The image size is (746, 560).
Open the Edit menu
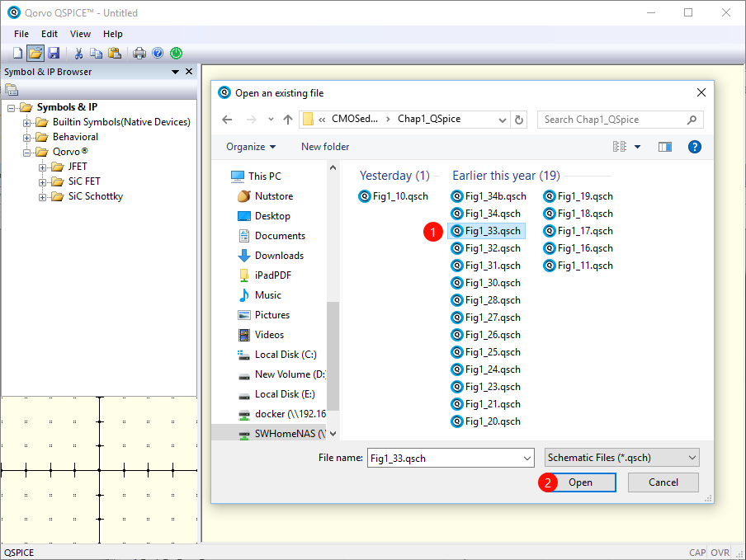click(49, 34)
